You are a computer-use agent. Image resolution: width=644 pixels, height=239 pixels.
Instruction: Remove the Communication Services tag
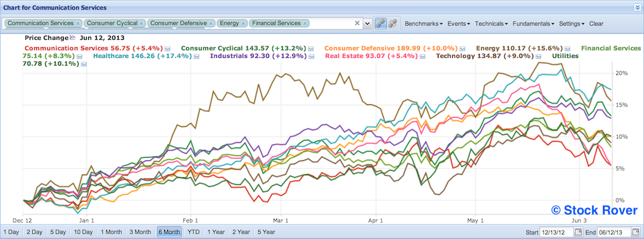coord(78,23)
